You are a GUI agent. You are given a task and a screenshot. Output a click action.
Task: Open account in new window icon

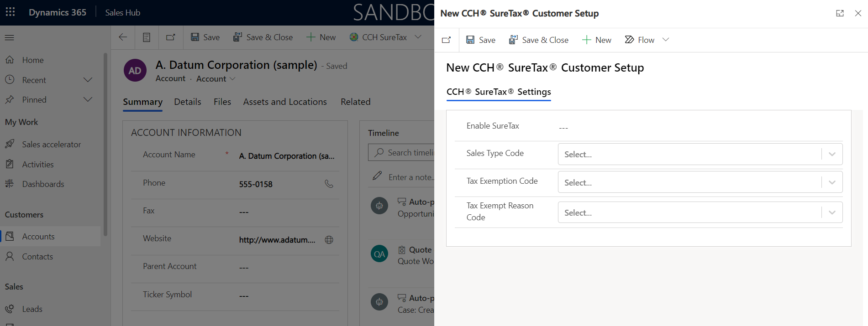(x=171, y=37)
